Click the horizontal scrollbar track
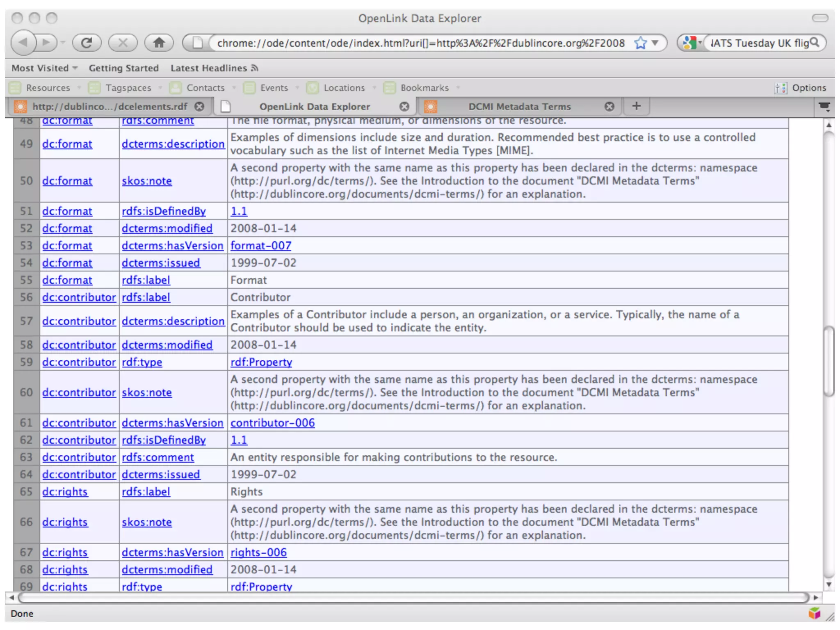Image resolution: width=840 pixels, height=630 pixels. [410, 597]
